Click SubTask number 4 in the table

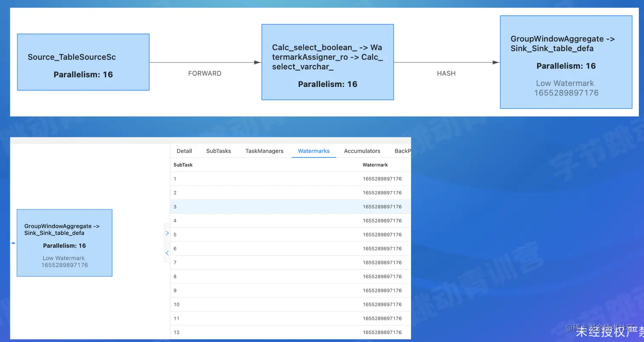pyautogui.click(x=175, y=221)
